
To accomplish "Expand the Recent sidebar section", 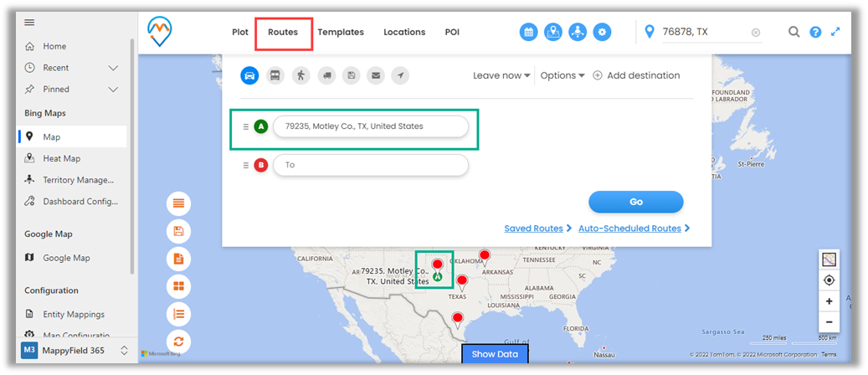I will pyautogui.click(x=114, y=68).
